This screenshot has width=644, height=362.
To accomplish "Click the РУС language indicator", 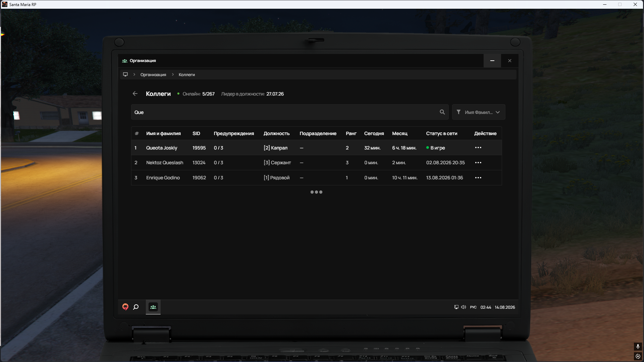I will pos(473,307).
